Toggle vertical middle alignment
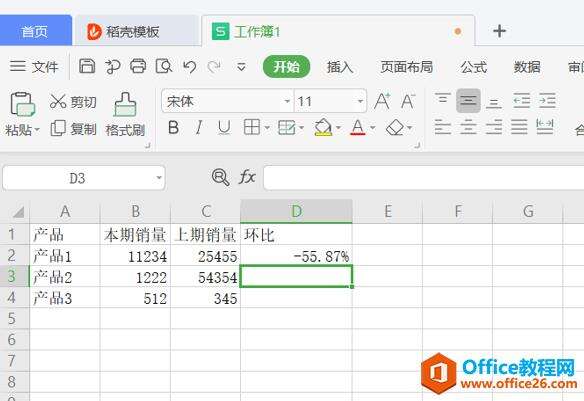The image size is (584, 401). 468,101
